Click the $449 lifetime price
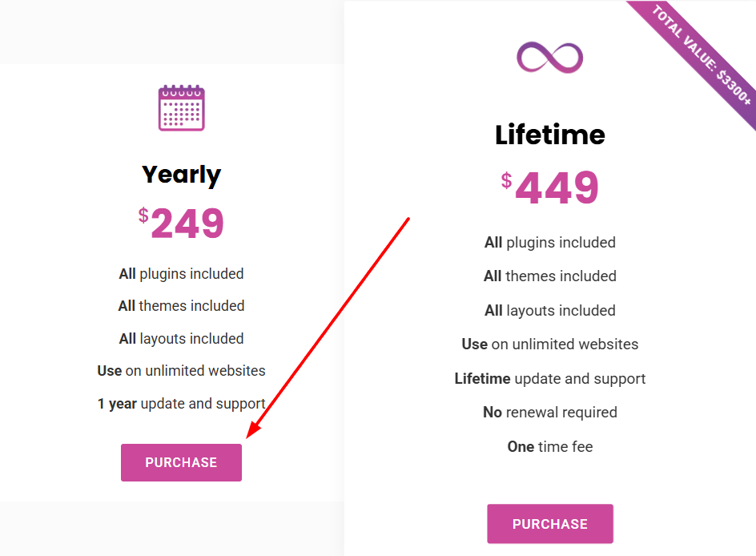The height and width of the screenshot is (556, 756). pyautogui.click(x=550, y=187)
